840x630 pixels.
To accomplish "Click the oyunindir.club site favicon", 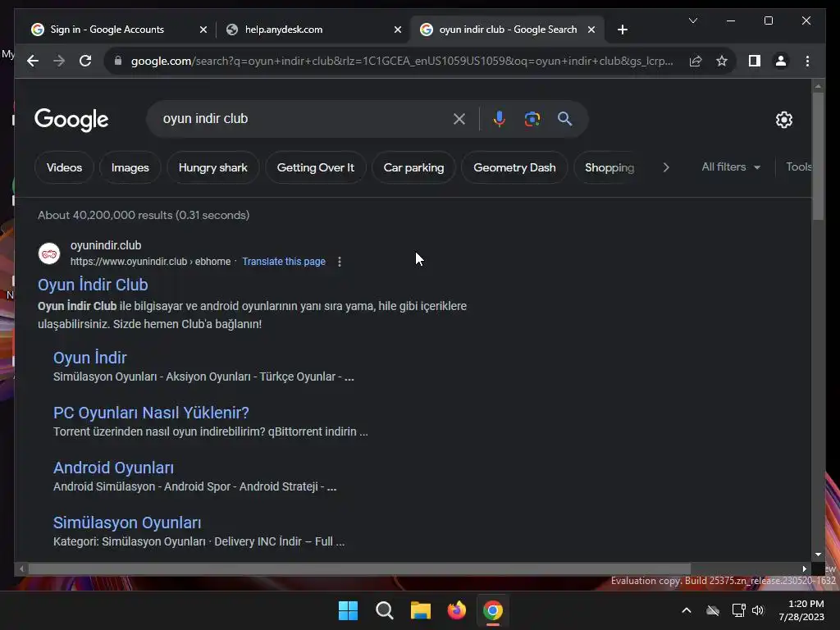I will tap(49, 253).
